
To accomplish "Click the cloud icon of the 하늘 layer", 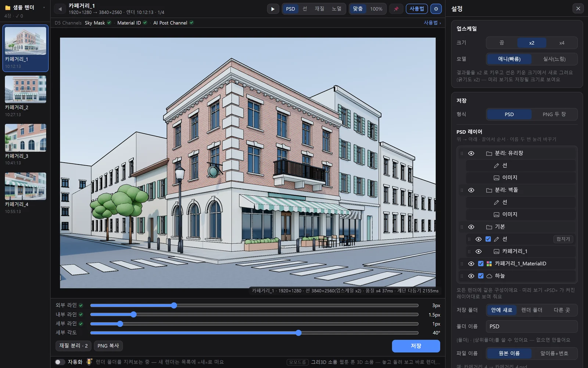I will coord(489,276).
